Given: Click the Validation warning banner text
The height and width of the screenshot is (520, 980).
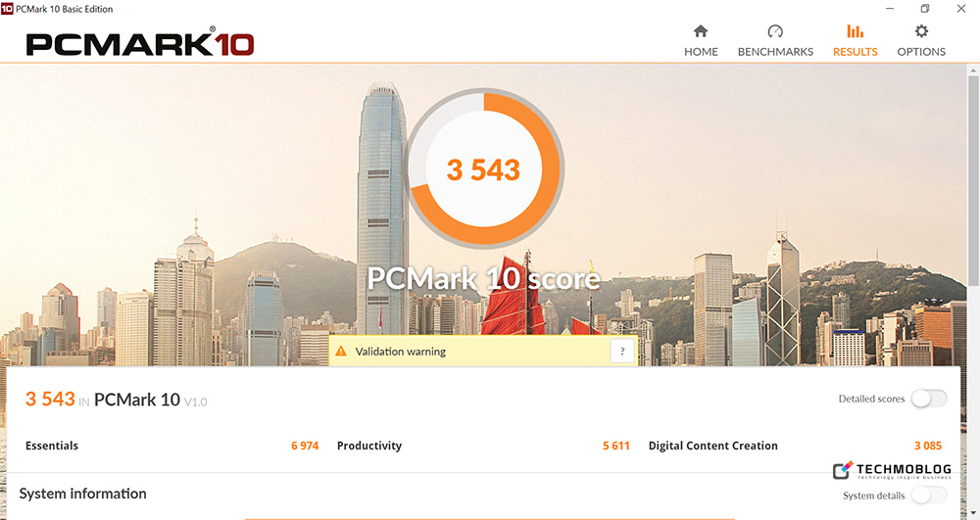Looking at the screenshot, I should coord(401,352).
